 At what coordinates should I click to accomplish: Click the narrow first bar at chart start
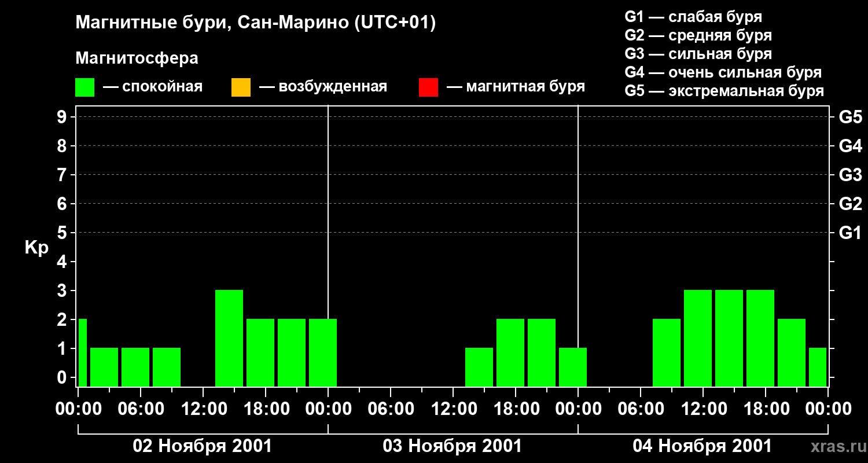(x=82, y=352)
